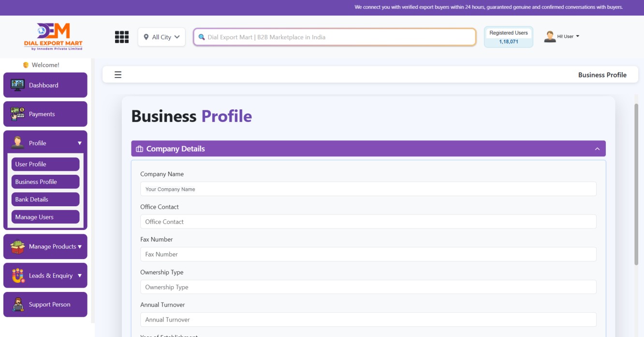
Task: Click the briefcase icon in Company Details
Action: pos(140,149)
